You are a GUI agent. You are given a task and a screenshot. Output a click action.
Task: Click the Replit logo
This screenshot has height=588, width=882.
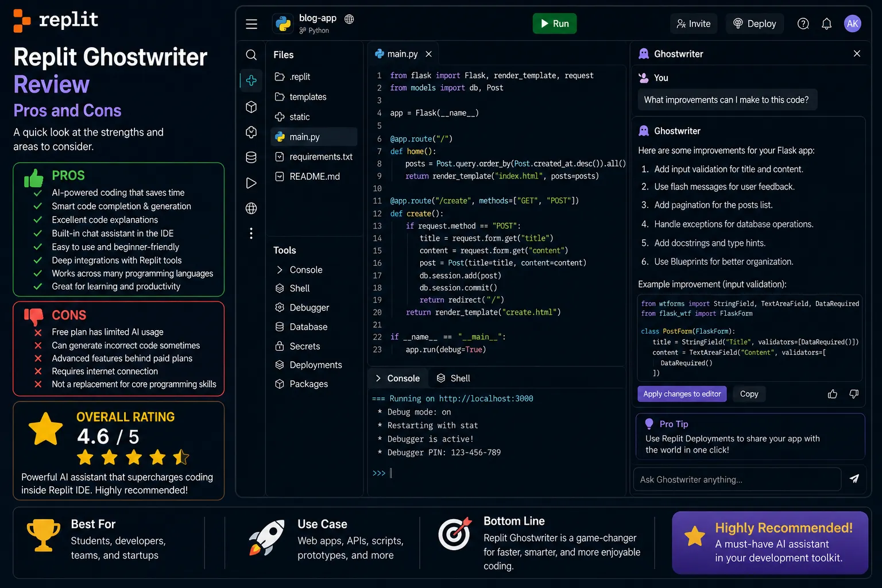tap(56, 20)
